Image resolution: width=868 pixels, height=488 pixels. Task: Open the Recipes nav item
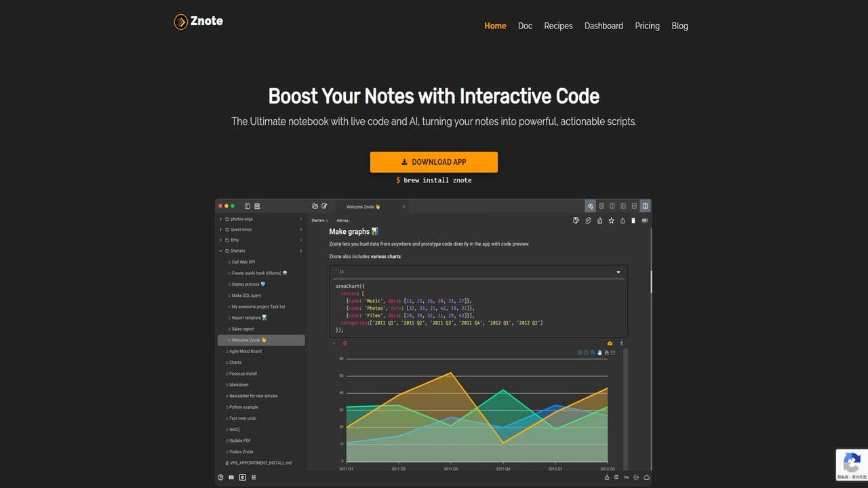(x=558, y=26)
